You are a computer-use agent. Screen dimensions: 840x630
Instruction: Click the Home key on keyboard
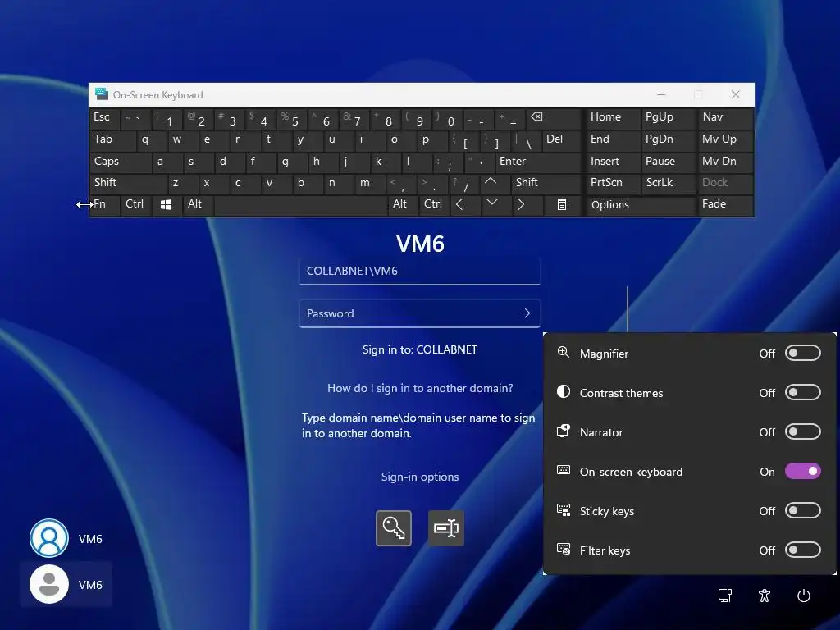612,117
